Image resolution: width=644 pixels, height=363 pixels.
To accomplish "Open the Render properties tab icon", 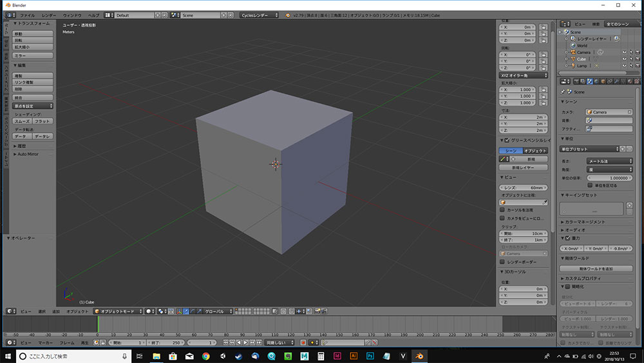I will (576, 81).
